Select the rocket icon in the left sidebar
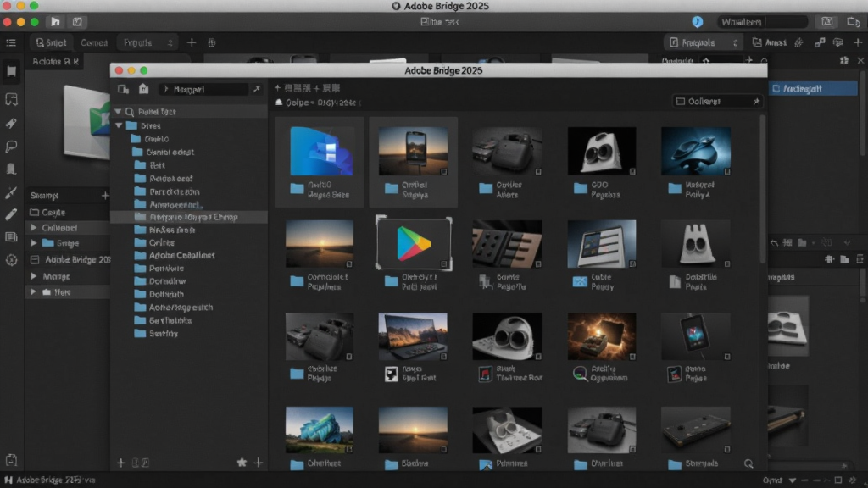 click(11, 124)
